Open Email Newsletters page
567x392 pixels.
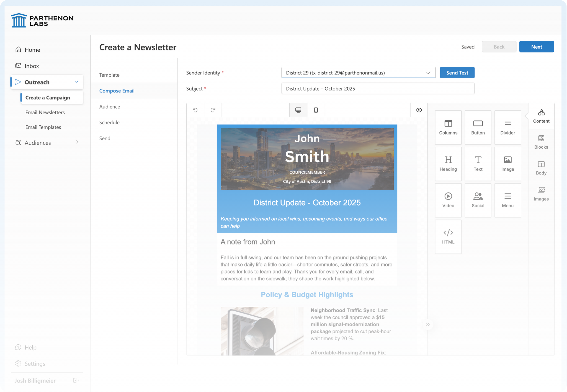pos(45,112)
